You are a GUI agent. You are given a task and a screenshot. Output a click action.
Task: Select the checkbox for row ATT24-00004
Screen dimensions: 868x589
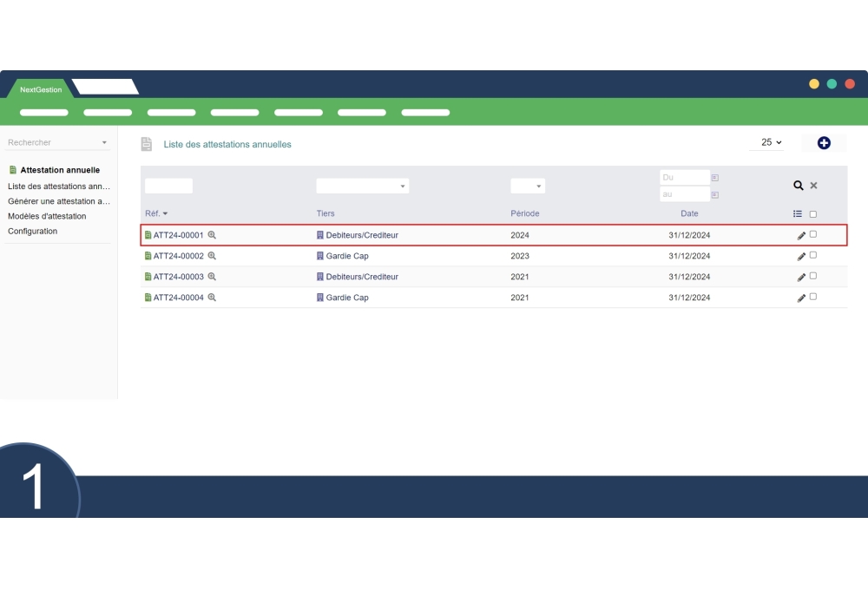point(813,297)
